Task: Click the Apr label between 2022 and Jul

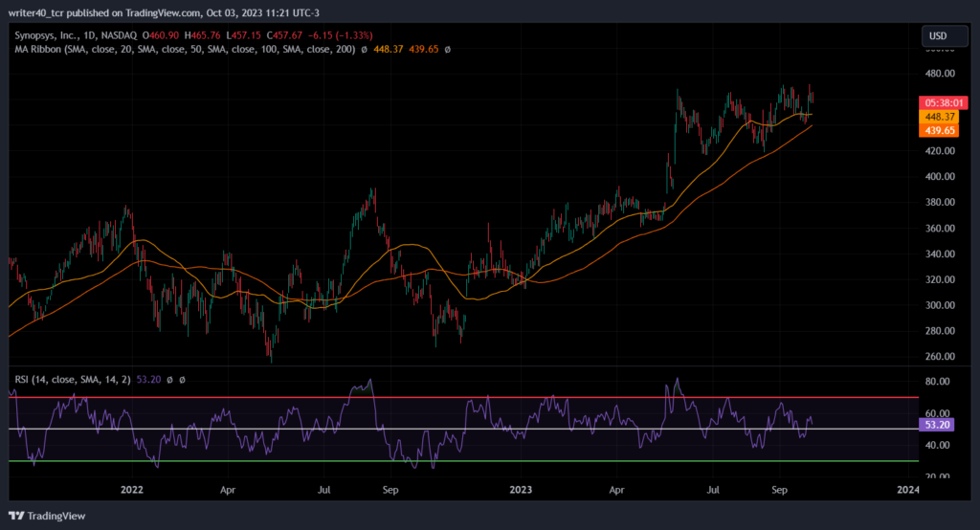Action: (x=228, y=490)
